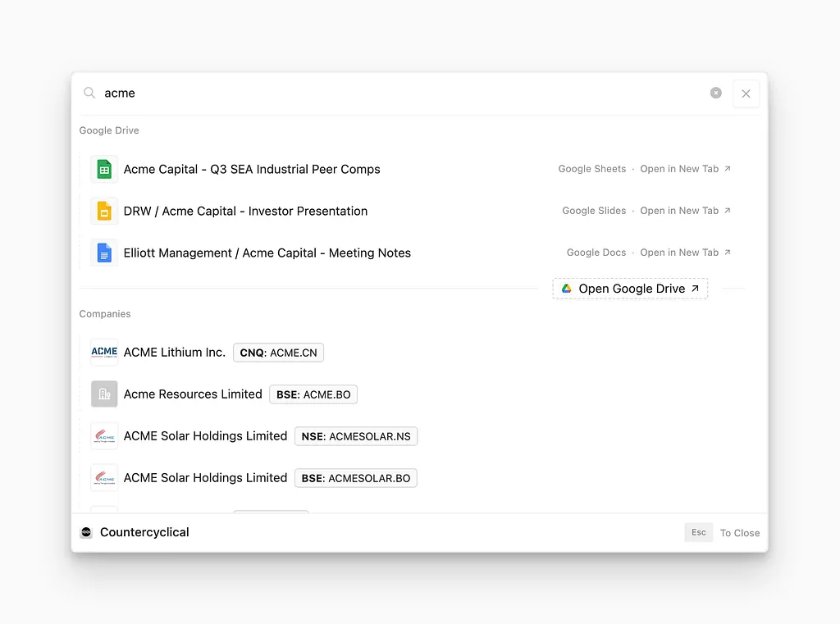The image size is (840, 624).
Task: Click the Google Slides file icon
Action: click(104, 211)
